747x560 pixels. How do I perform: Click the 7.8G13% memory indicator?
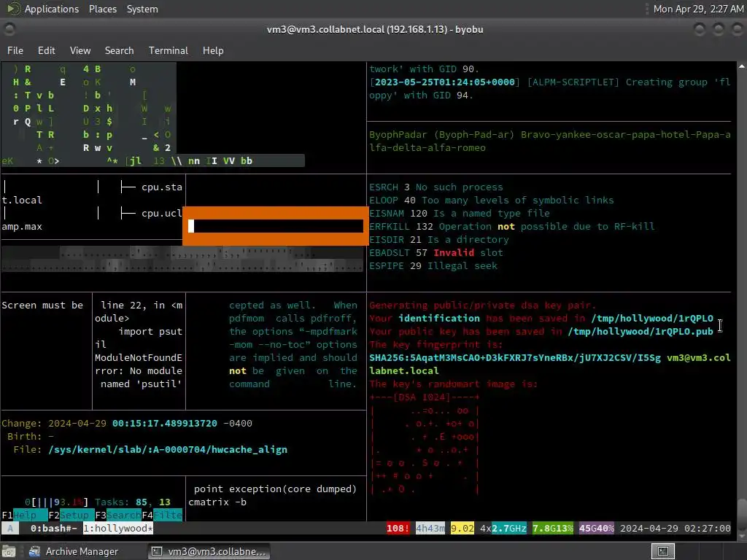tap(553, 528)
